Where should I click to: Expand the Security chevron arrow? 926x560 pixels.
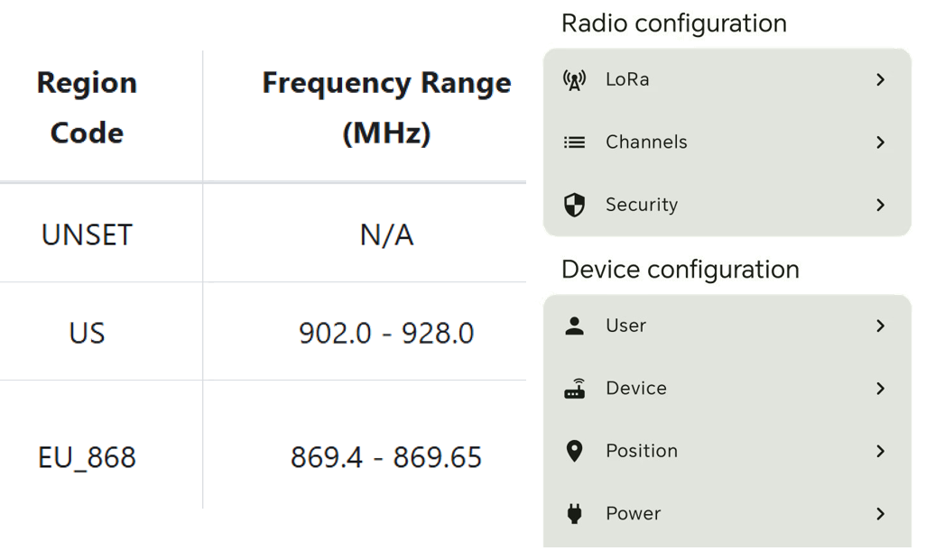click(880, 206)
